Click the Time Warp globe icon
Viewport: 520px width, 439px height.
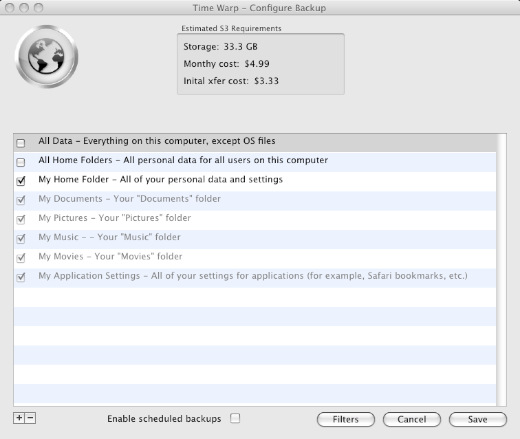[x=46, y=56]
